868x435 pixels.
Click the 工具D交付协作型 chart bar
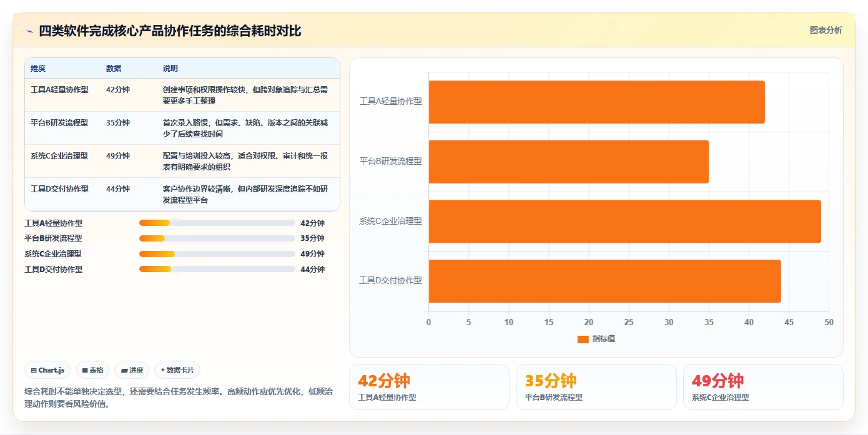pyautogui.click(x=604, y=281)
